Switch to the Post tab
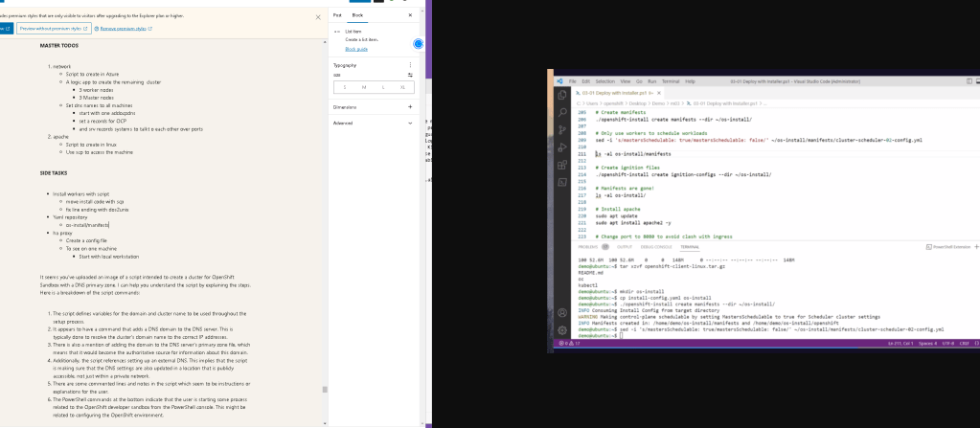Image resolution: width=980 pixels, height=428 pixels. click(337, 15)
